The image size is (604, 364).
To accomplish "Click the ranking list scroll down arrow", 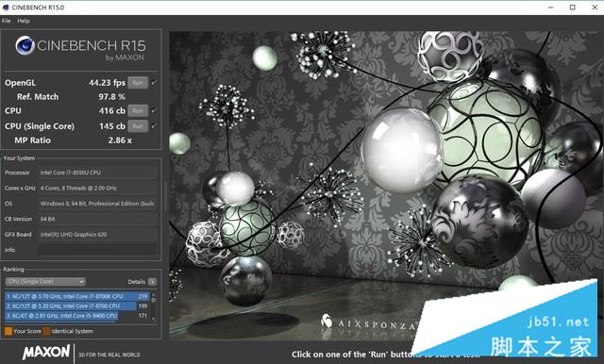I will [154, 319].
